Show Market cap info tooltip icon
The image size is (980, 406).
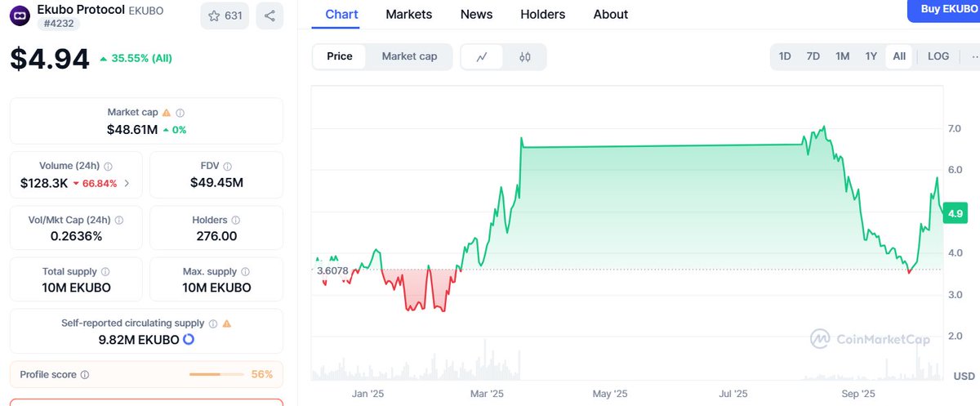[180, 113]
